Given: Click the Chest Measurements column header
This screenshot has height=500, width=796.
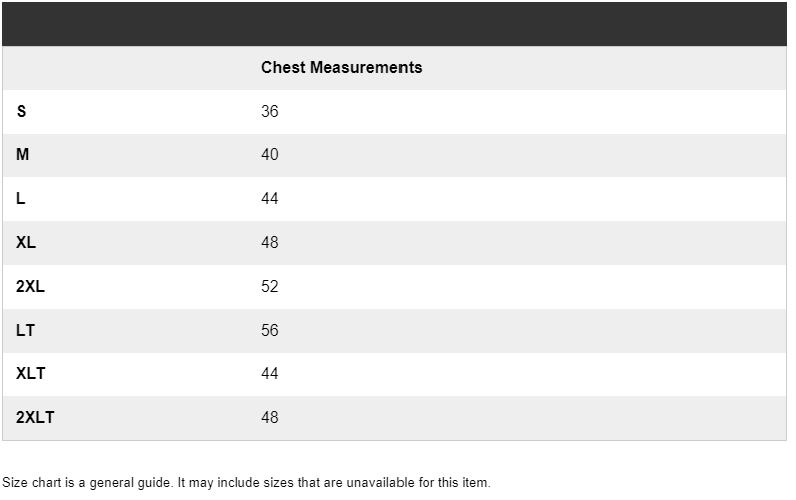Looking at the screenshot, I should tap(341, 68).
